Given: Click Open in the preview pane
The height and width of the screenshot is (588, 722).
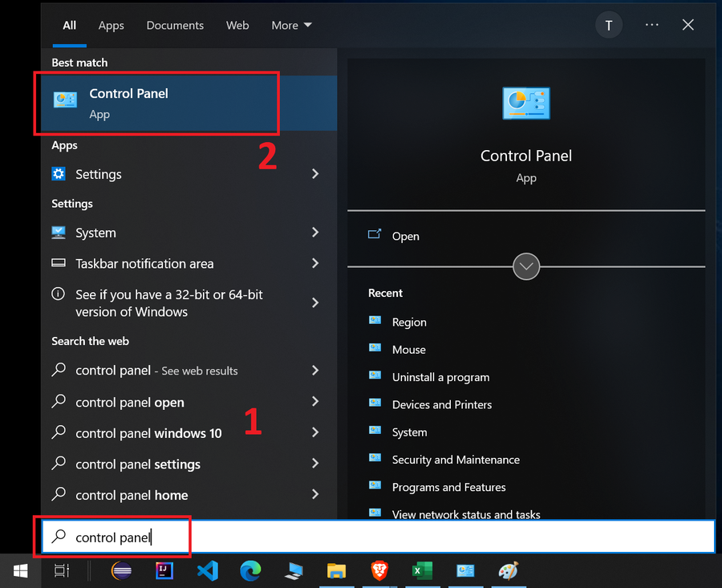Looking at the screenshot, I should (405, 236).
